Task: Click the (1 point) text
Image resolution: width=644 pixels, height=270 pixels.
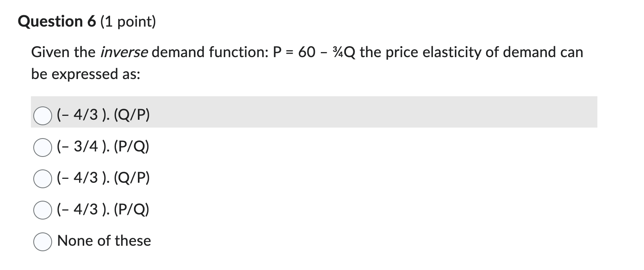Action: coord(125,22)
